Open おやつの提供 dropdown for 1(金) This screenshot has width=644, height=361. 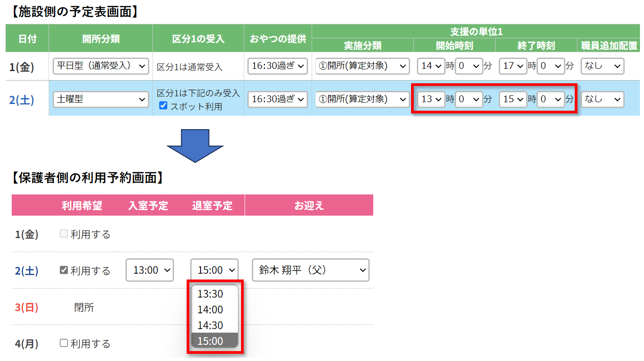[277, 66]
